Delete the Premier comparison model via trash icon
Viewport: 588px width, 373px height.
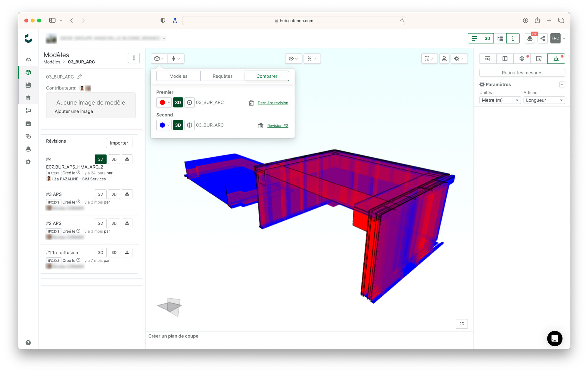[x=251, y=103]
